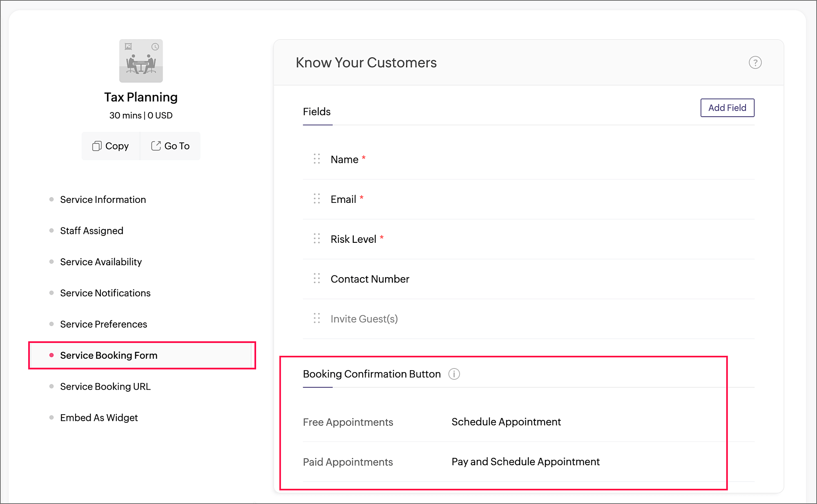
Task: Open Staff Assigned section
Action: click(x=92, y=231)
